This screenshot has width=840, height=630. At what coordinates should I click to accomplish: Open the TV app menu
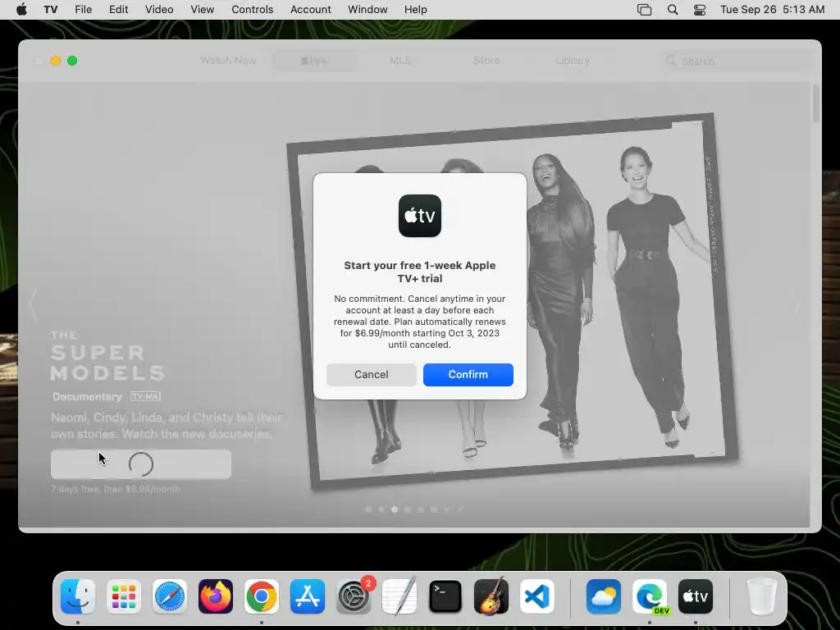click(x=50, y=9)
